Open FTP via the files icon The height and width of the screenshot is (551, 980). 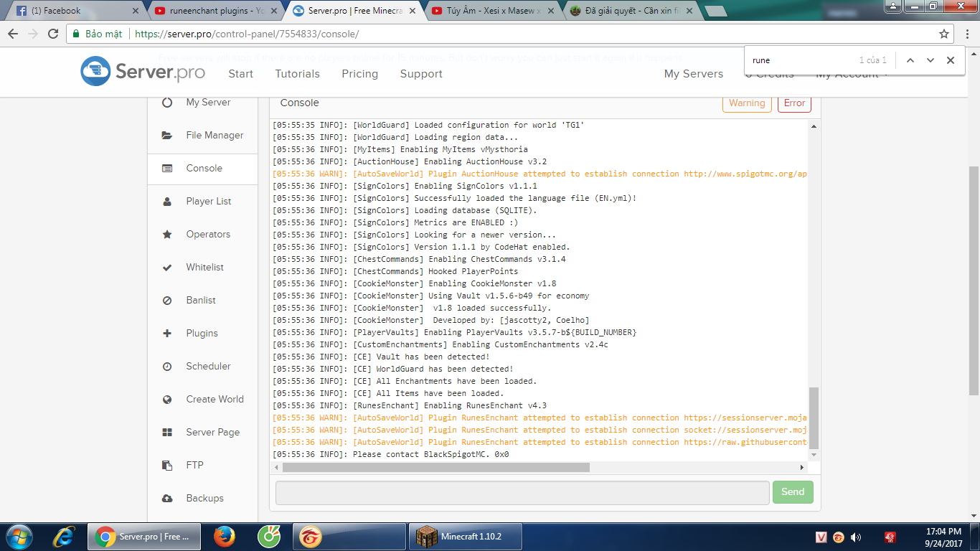click(167, 466)
